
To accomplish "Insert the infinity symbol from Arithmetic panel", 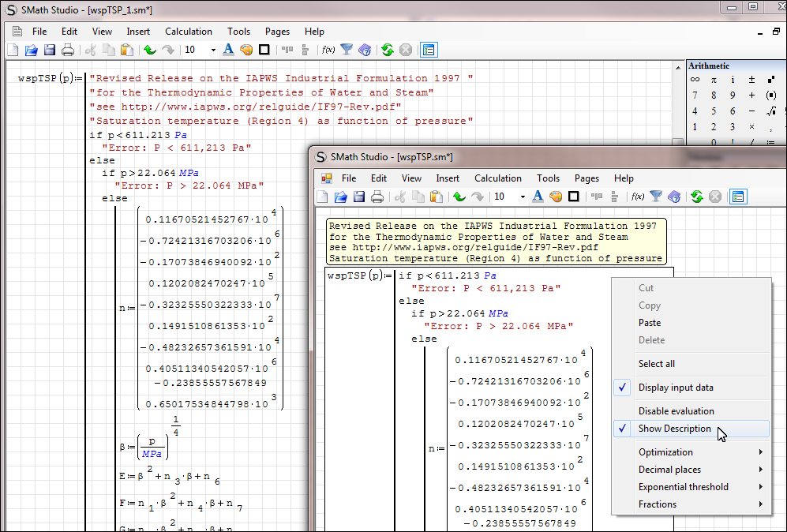I will point(695,80).
